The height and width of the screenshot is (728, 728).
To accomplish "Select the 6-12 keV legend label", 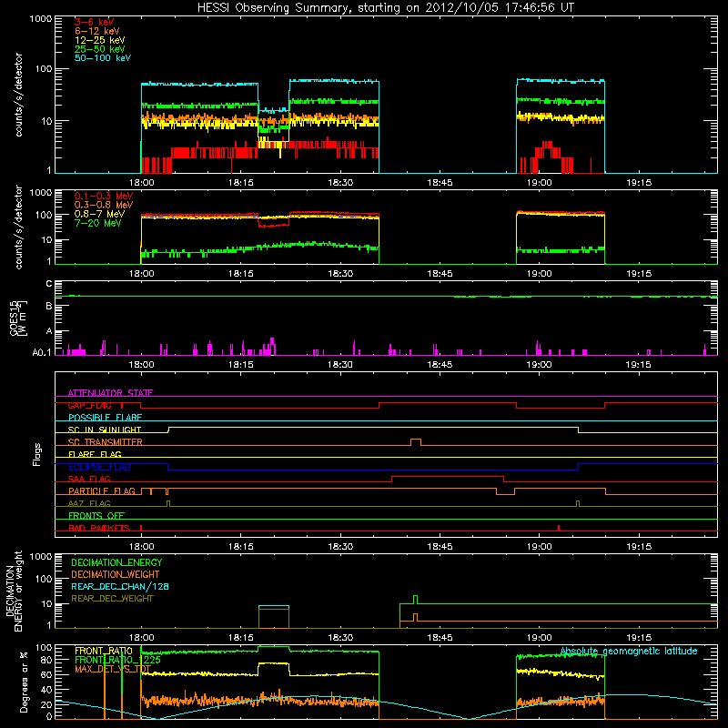I will pos(97,31).
